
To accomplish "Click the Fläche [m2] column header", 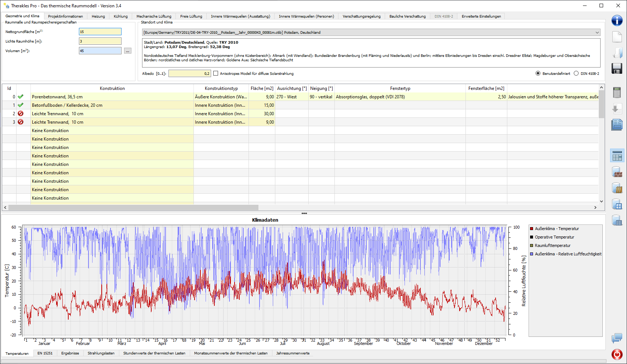I will tap(262, 88).
